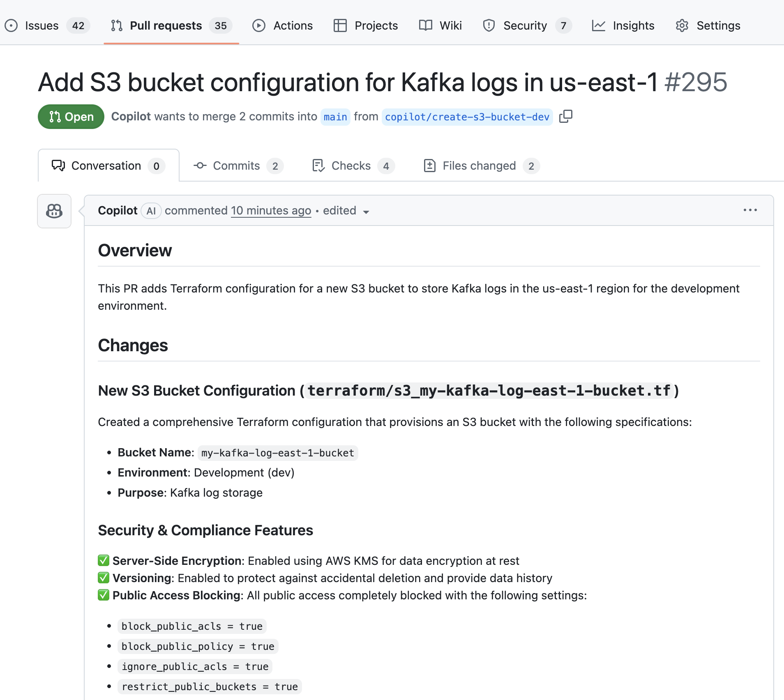Open the main branch link
Screen dimensions: 784x700
click(x=335, y=117)
